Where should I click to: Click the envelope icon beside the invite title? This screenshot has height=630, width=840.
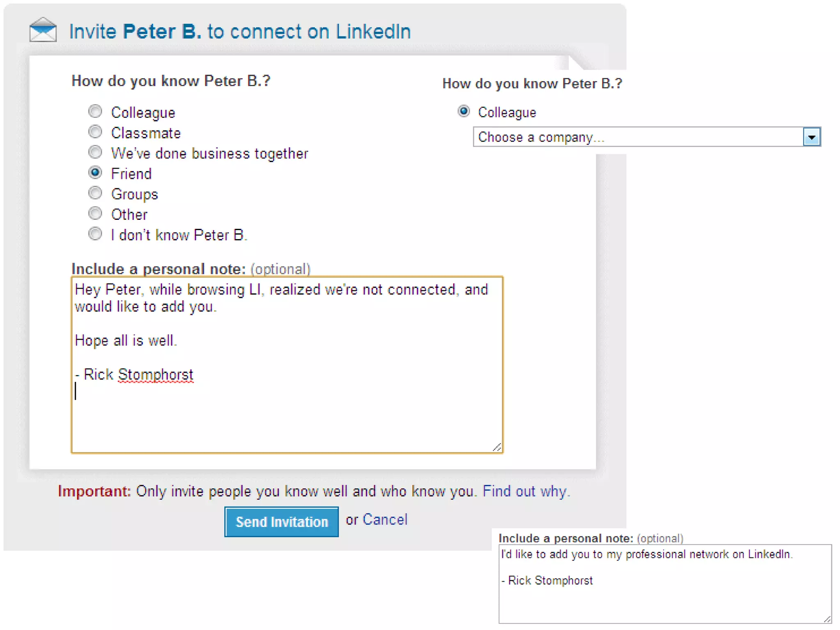click(x=43, y=30)
